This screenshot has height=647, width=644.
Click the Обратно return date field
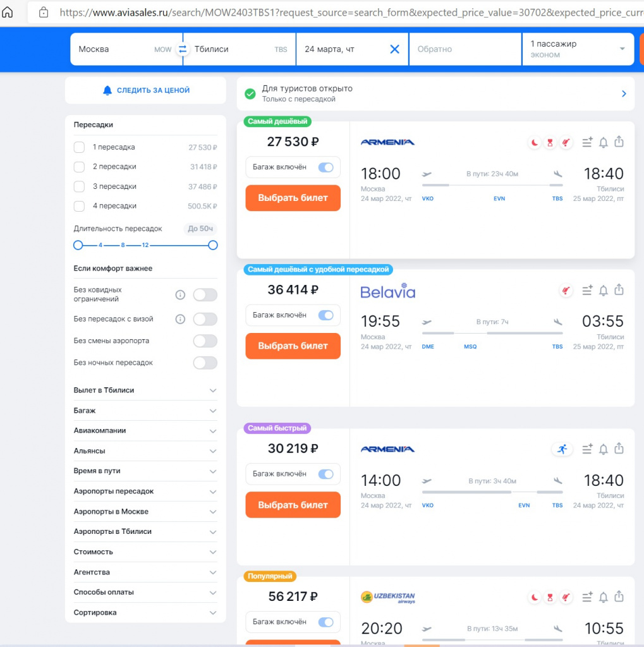pos(465,49)
